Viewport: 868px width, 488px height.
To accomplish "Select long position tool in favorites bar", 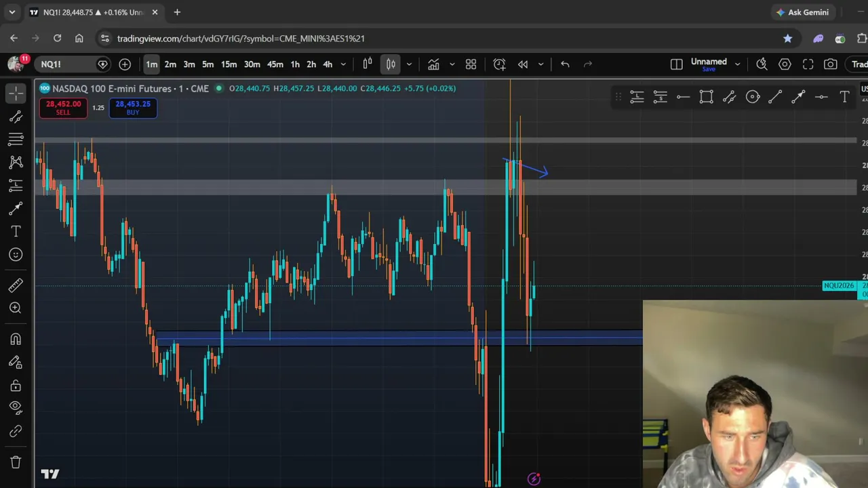I will coord(637,98).
